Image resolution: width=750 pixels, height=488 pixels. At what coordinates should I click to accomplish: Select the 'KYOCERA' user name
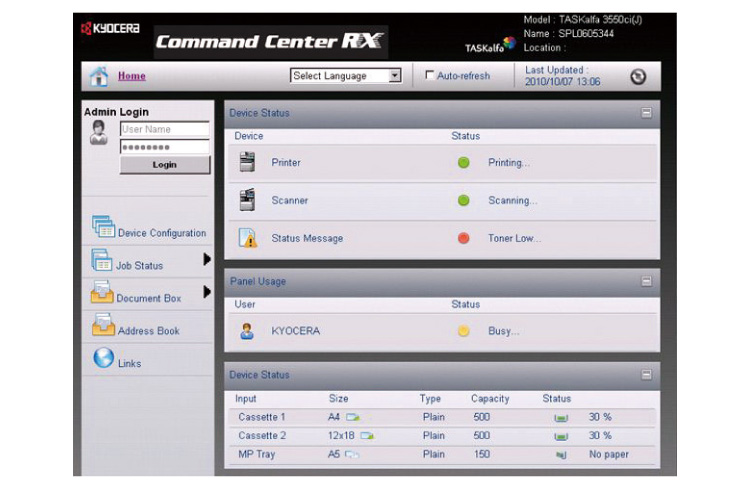point(296,331)
